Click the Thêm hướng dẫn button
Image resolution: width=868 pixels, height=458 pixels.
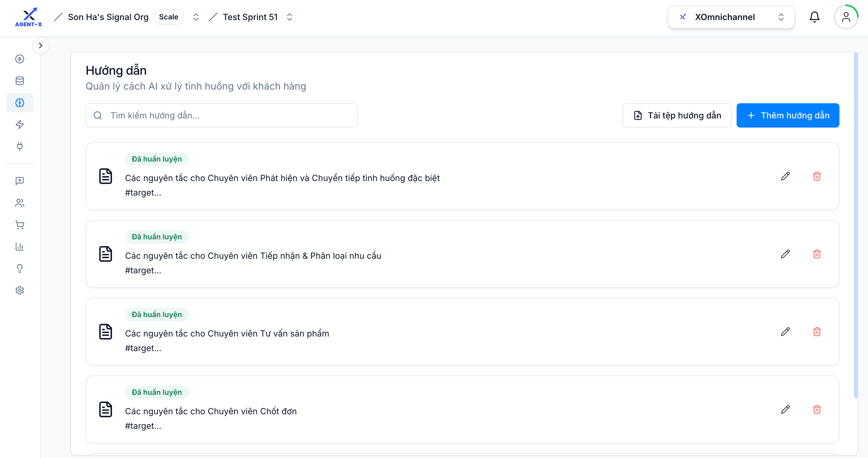tap(788, 115)
